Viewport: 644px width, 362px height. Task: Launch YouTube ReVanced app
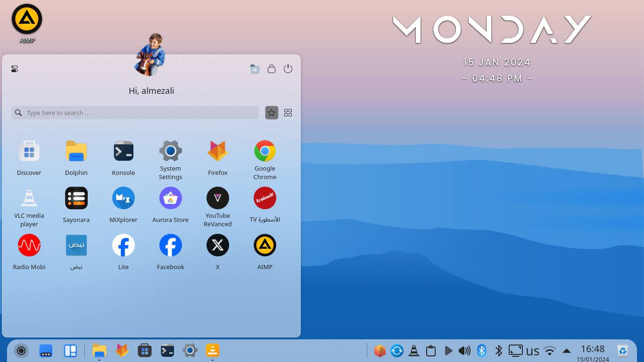click(218, 207)
